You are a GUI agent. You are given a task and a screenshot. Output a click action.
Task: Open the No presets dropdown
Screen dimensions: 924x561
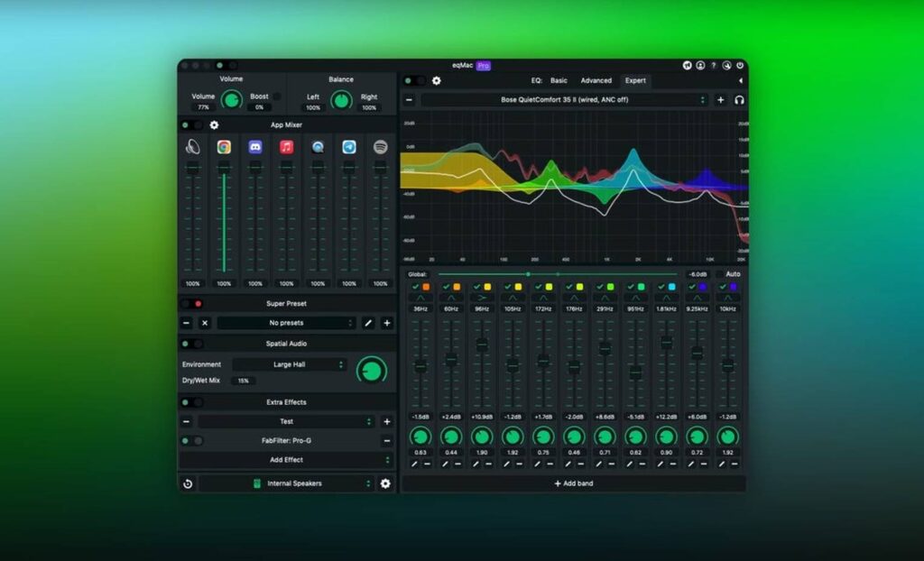[286, 323]
